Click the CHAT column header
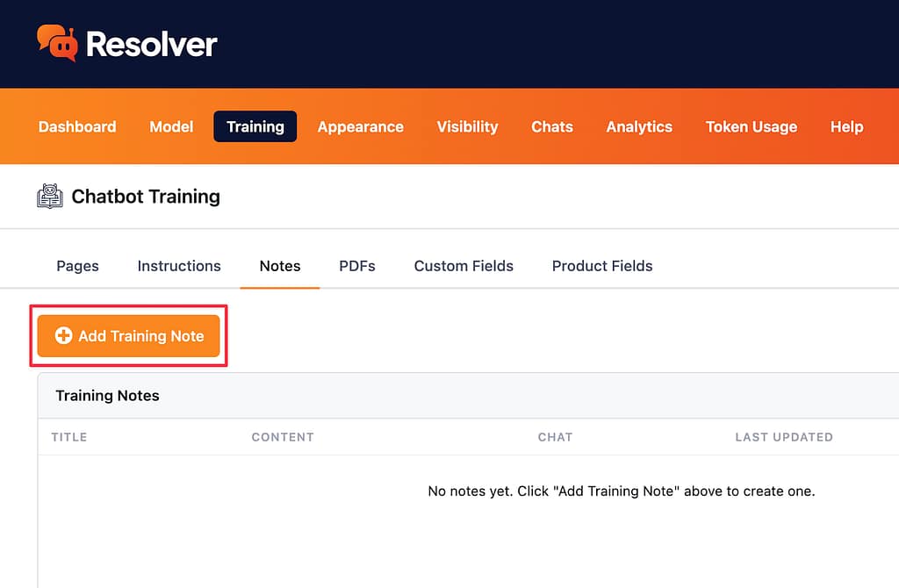This screenshot has width=899, height=588. click(555, 437)
